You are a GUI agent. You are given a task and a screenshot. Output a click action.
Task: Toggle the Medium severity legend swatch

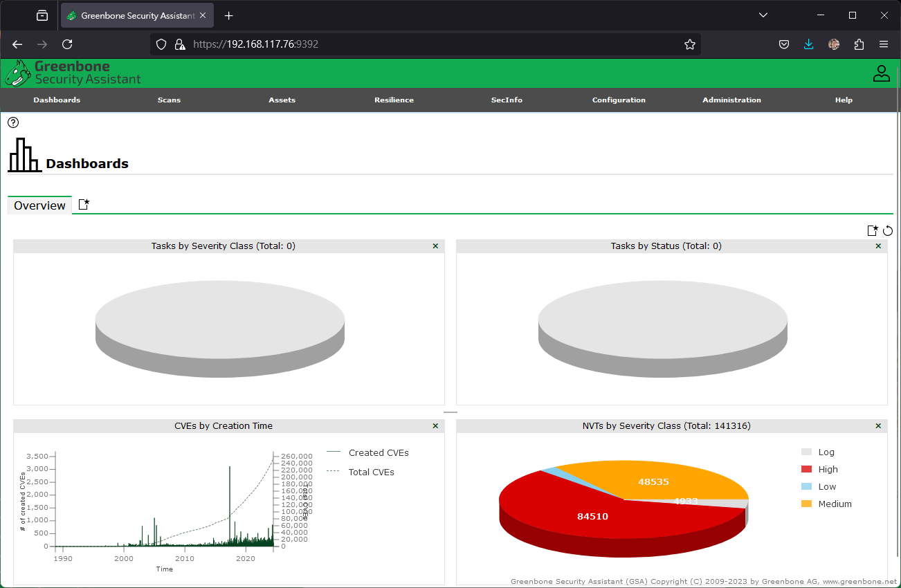click(x=806, y=504)
